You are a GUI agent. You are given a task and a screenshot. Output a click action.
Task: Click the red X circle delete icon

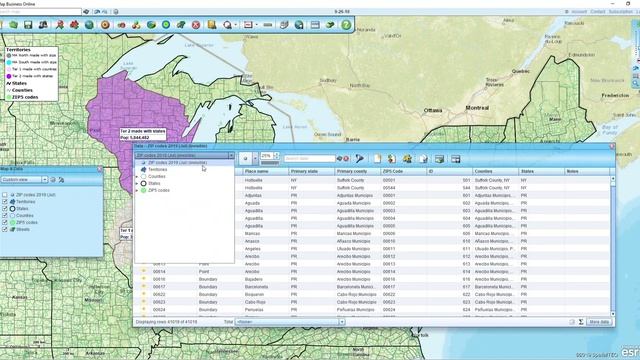click(x=196, y=25)
